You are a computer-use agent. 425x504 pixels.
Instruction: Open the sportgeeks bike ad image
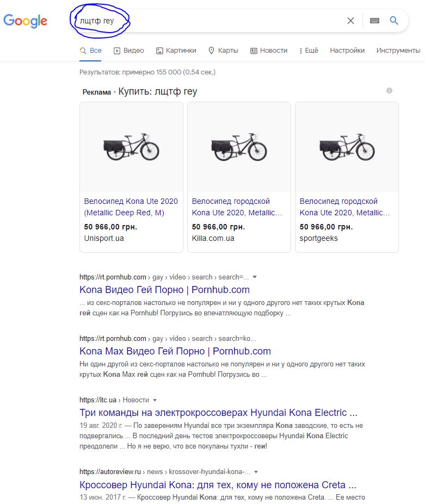click(x=347, y=147)
